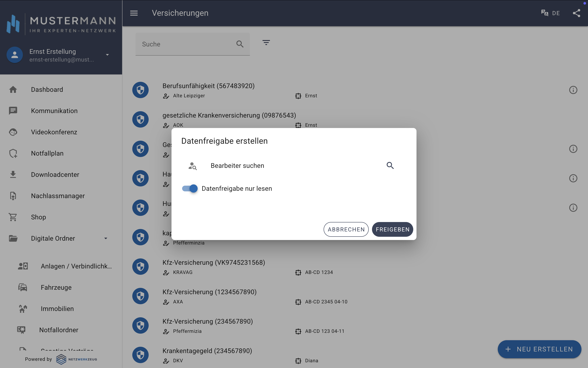This screenshot has height=368, width=588.
Task: Click the Alte Leipziger insurer label
Action: 189,96
